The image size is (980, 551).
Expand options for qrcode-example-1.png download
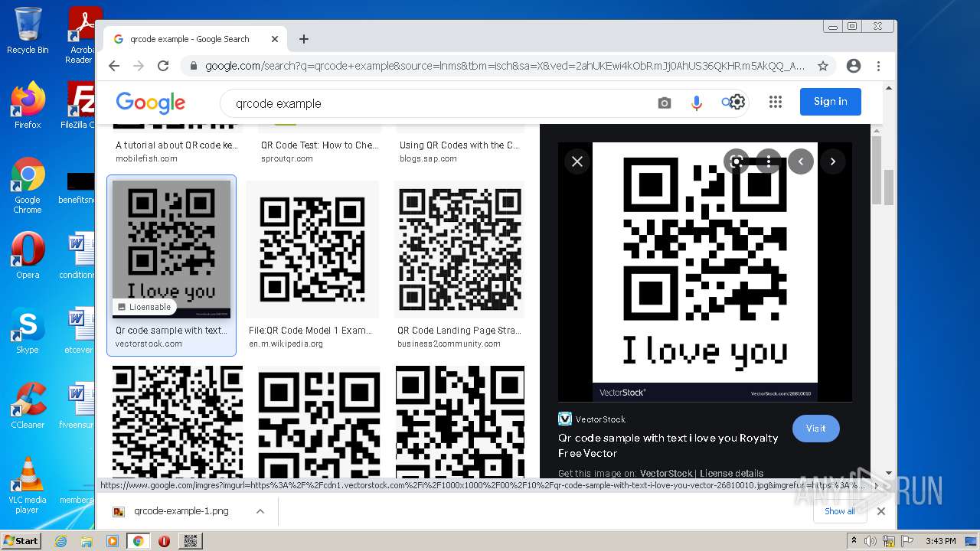click(x=260, y=511)
